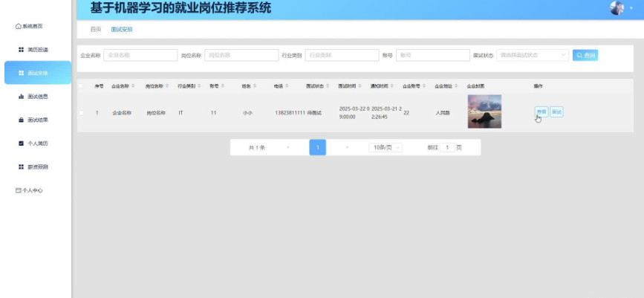Click the bar chart icon for 面试信息
This screenshot has width=644, height=298.
click(x=21, y=97)
